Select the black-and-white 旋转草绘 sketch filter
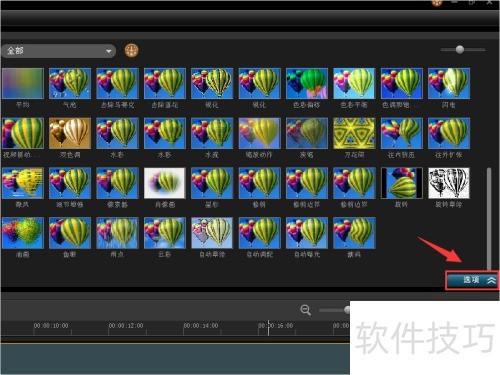 click(449, 183)
